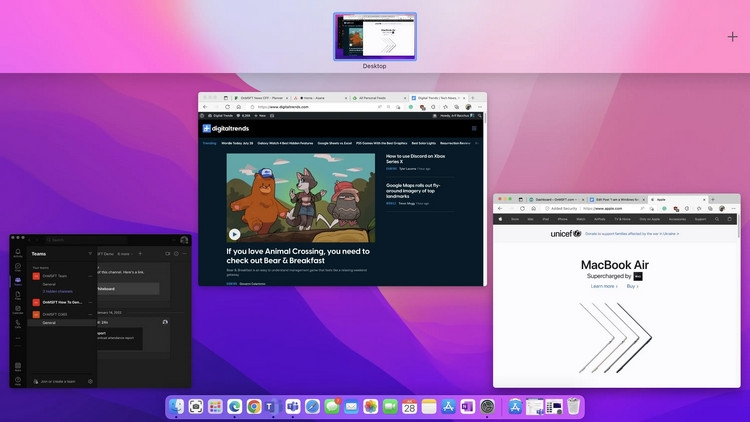Expand the '6 more' tabs dropdown in Teams
Image resolution: width=750 pixels, height=422 pixels.
(x=124, y=254)
